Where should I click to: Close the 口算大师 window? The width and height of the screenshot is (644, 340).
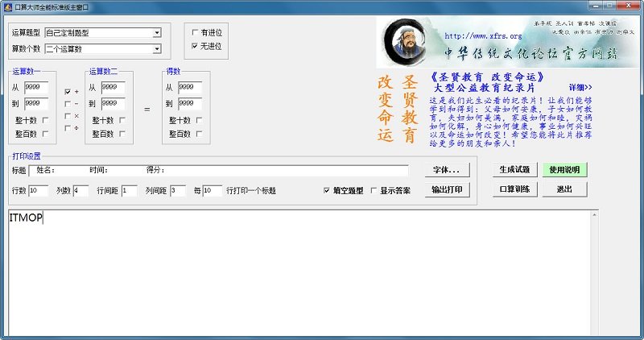(629, 6)
